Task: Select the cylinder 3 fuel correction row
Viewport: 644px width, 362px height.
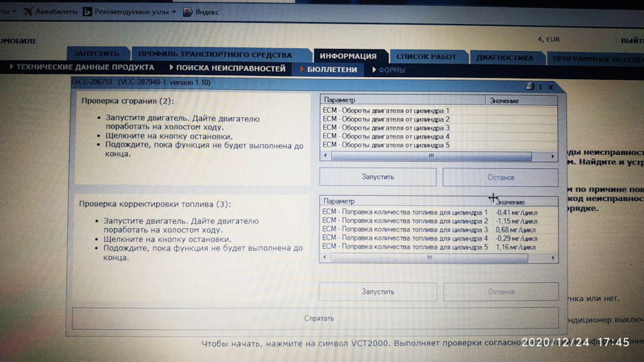Action: click(429, 229)
